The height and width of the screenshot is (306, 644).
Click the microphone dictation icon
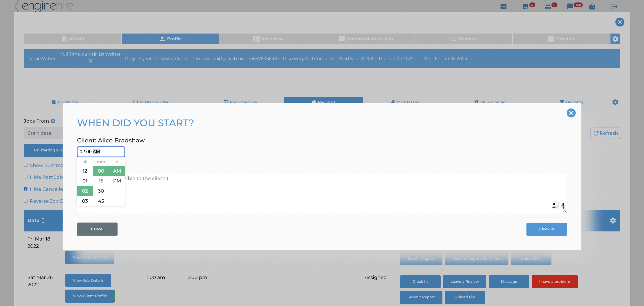[x=563, y=206]
